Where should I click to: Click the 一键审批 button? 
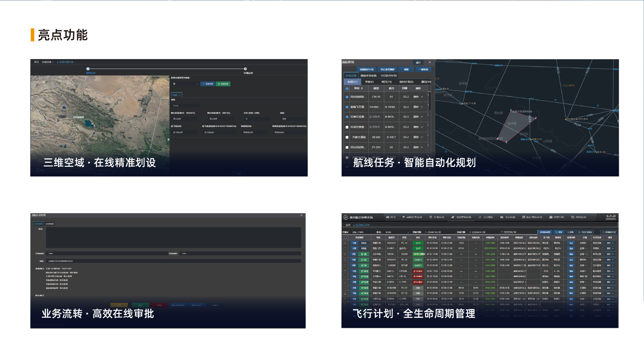point(424,69)
